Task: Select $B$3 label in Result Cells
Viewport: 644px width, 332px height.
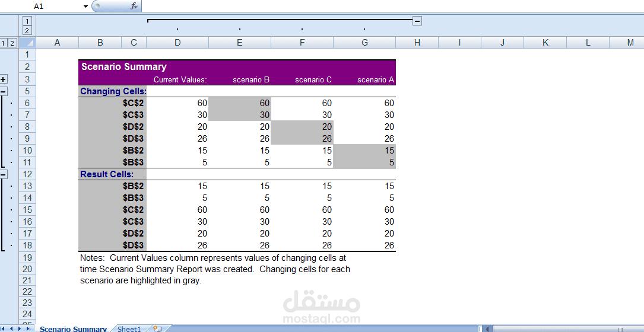Action: [x=134, y=198]
